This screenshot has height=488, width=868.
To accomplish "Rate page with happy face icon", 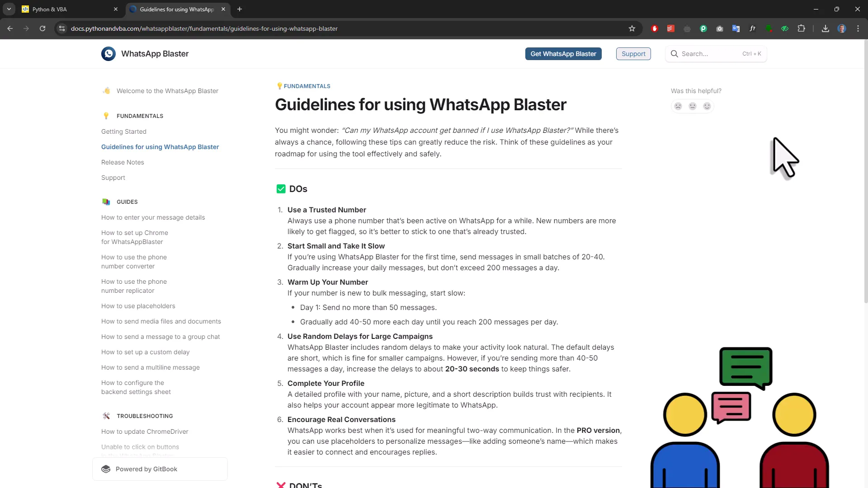I will click(x=707, y=106).
